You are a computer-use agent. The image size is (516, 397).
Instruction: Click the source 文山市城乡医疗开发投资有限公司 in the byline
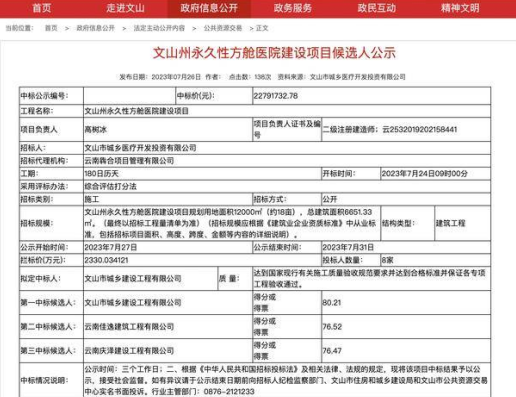[358, 77]
